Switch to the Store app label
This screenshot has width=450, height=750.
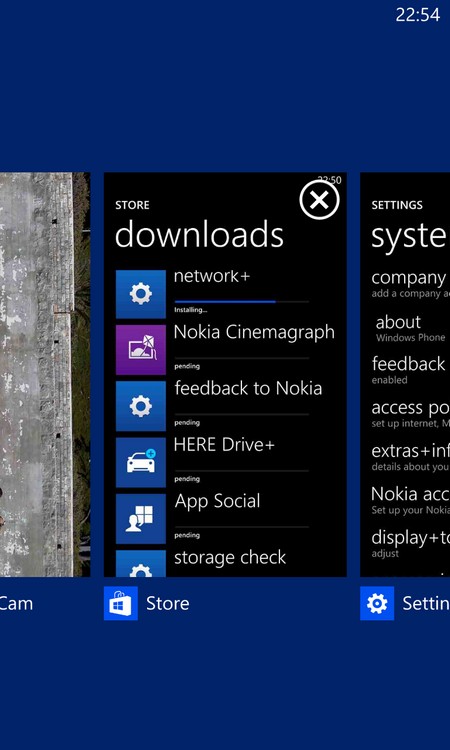[168, 604]
